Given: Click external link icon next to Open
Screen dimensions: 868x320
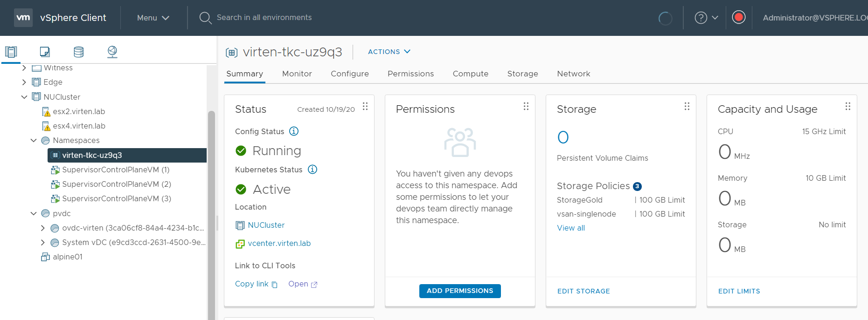Looking at the screenshot, I should point(314,285).
